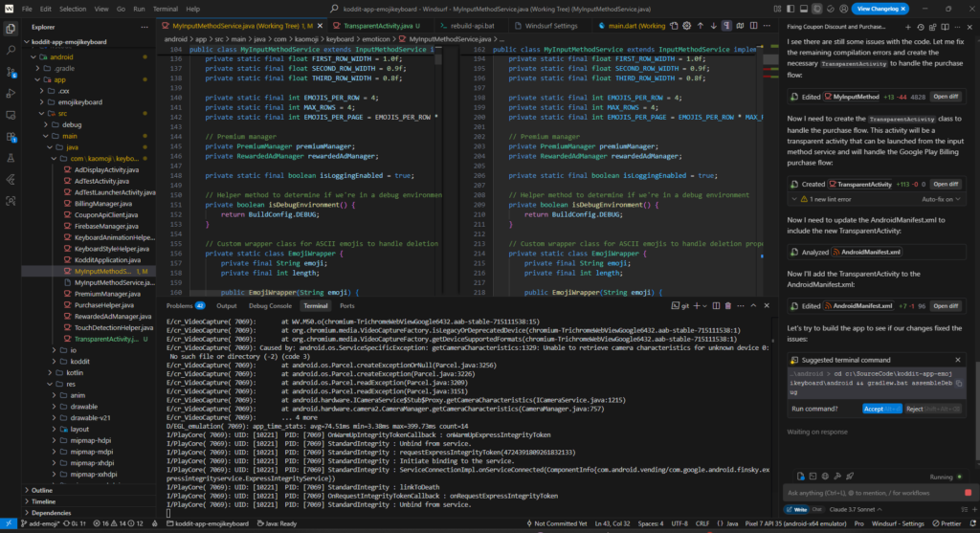Toggle Auto-fix on setting
This screenshot has width=980, height=533.
pyautogui.click(x=941, y=199)
